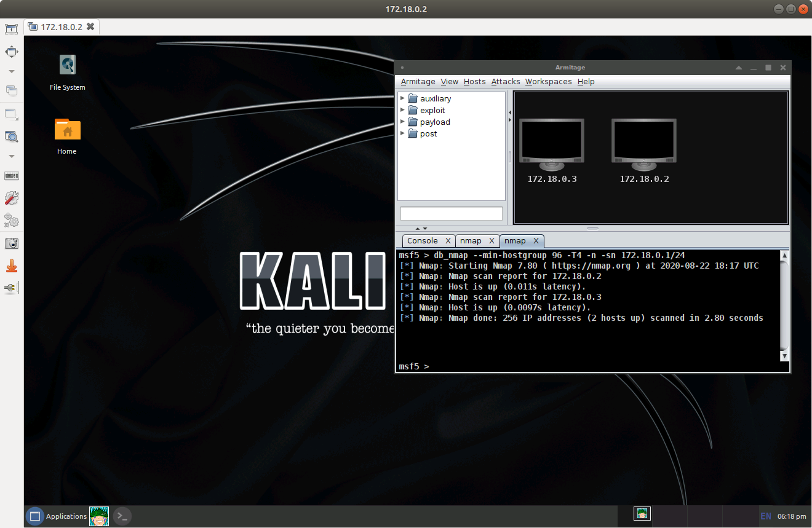Toggle grab all keyboard events icon

(x=11, y=176)
